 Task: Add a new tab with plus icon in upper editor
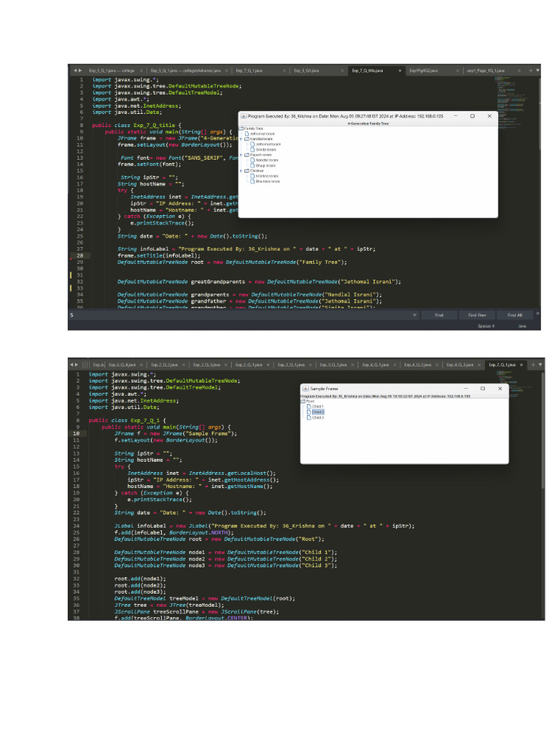click(x=531, y=71)
